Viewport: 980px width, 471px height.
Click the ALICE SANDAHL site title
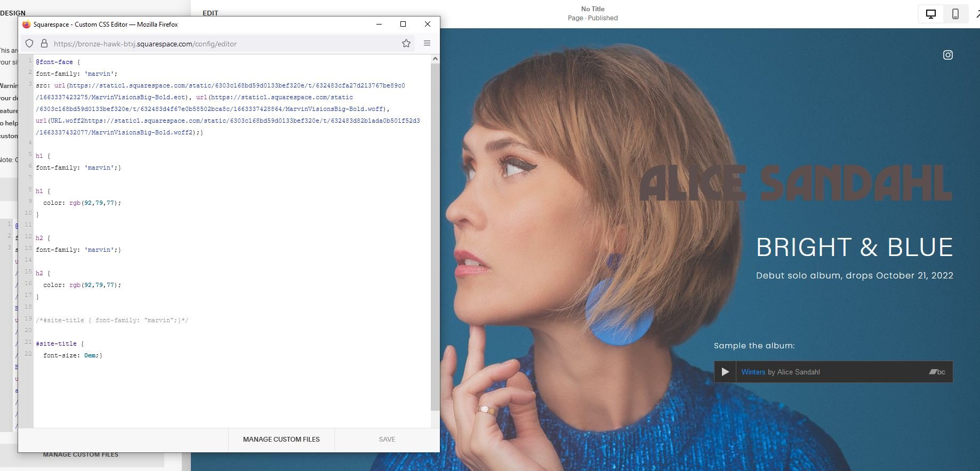pyautogui.click(x=796, y=183)
